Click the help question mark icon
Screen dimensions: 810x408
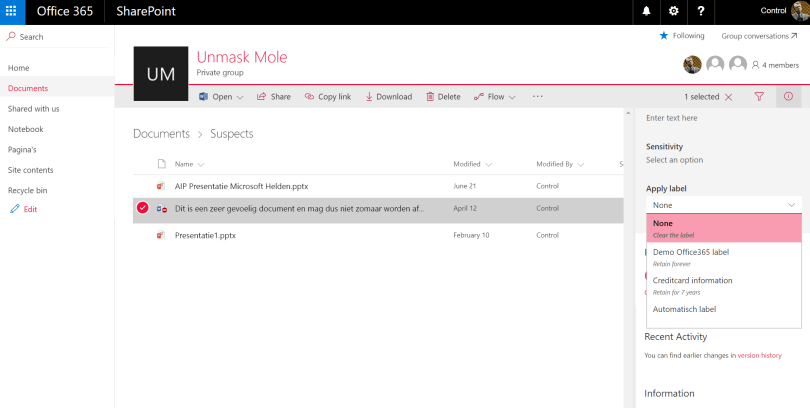click(700, 11)
